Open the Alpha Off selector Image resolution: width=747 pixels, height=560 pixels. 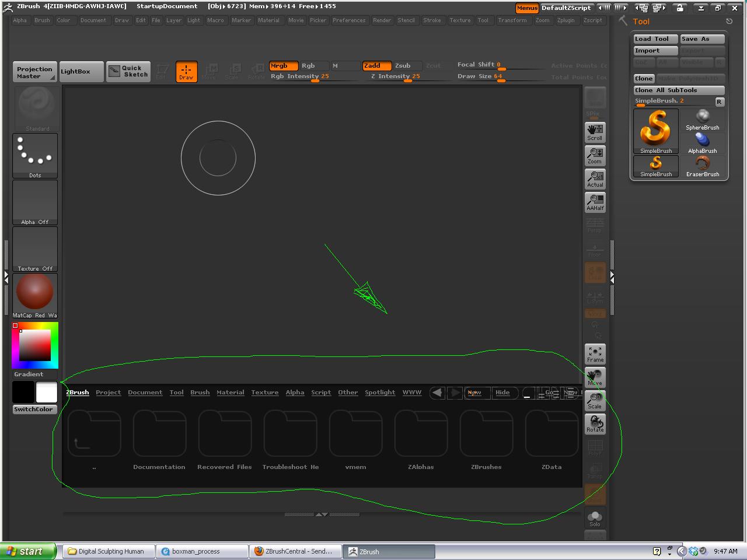point(35,202)
